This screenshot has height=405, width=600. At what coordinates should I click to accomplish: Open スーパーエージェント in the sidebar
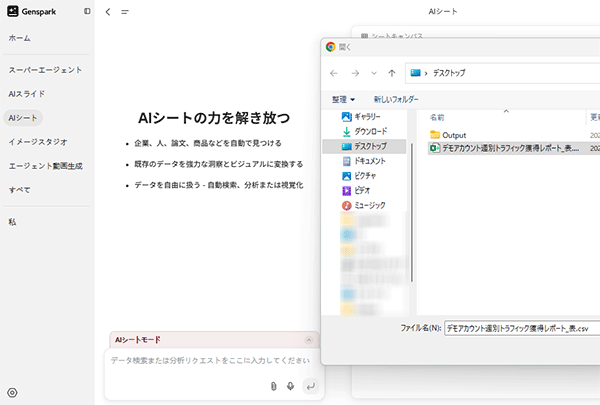[45, 70]
